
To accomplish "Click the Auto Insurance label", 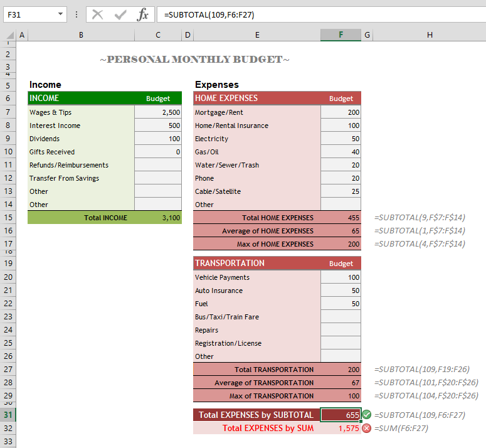I will tap(219, 291).
